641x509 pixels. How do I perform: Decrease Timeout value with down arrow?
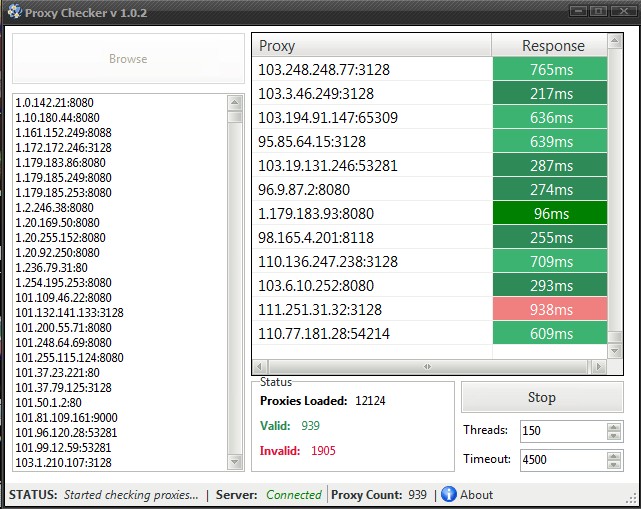pos(614,465)
